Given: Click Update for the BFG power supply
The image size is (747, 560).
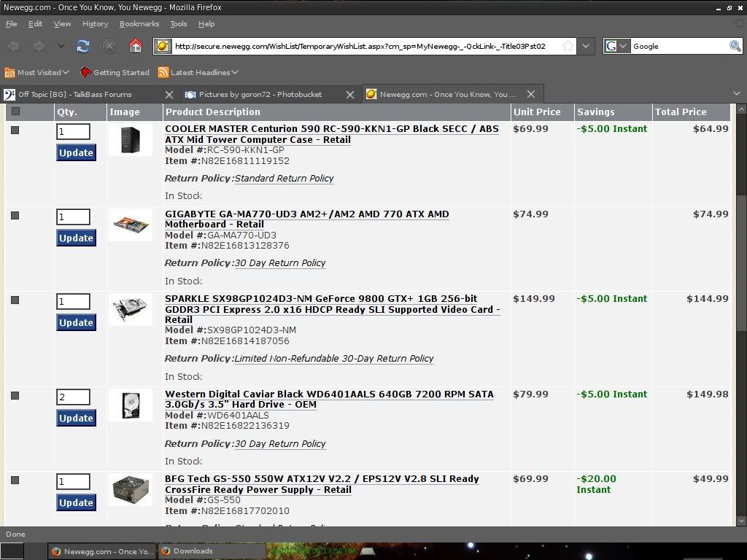Looking at the screenshot, I should (76, 503).
